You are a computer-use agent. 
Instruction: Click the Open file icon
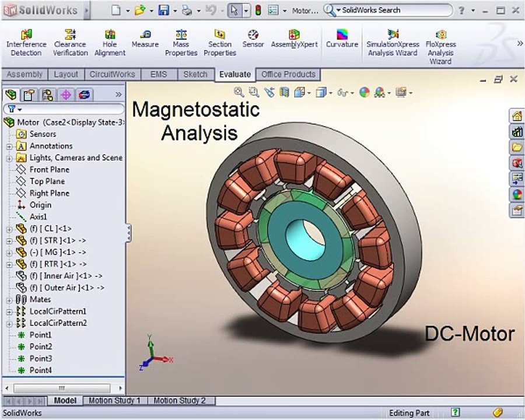click(x=140, y=10)
